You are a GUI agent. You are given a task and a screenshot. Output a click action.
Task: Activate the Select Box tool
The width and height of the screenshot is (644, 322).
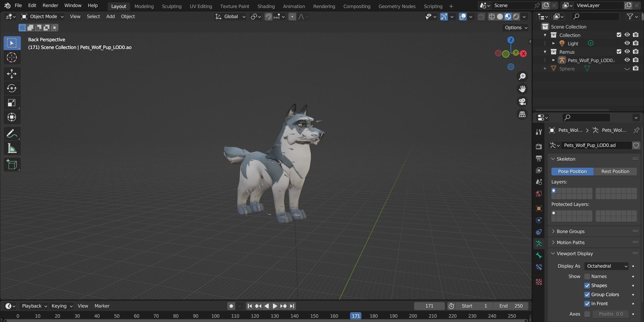point(12,43)
